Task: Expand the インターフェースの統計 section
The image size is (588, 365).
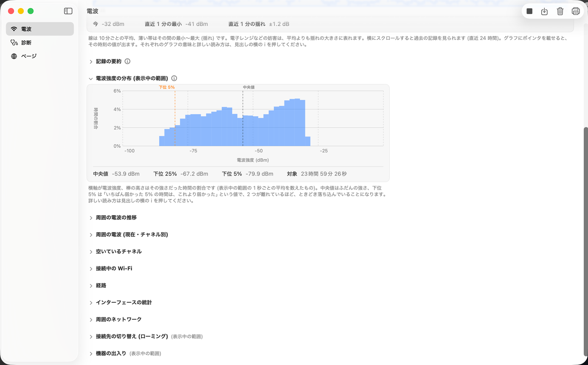Action: point(91,303)
